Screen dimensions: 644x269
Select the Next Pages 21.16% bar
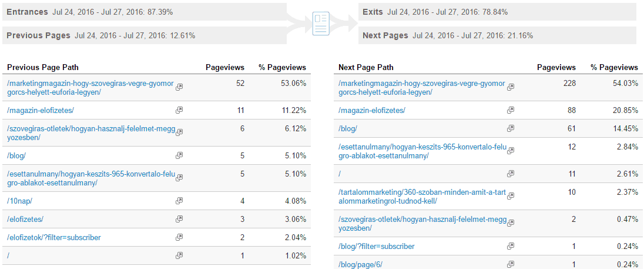[x=497, y=35]
